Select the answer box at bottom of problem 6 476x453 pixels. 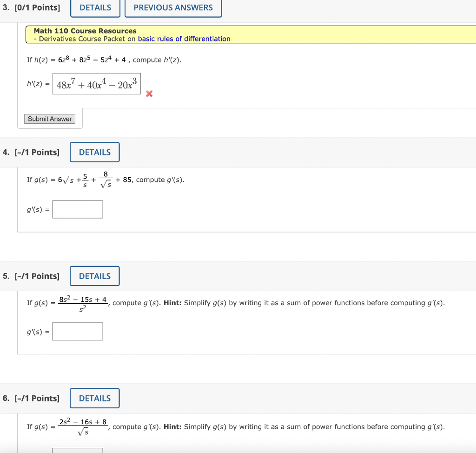[77, 450]
